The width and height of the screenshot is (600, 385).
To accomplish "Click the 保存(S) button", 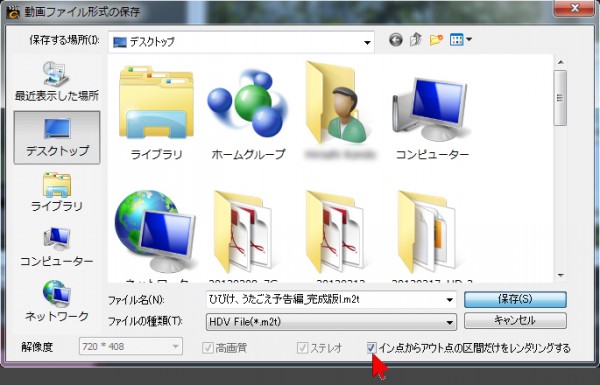I will 515,299.
